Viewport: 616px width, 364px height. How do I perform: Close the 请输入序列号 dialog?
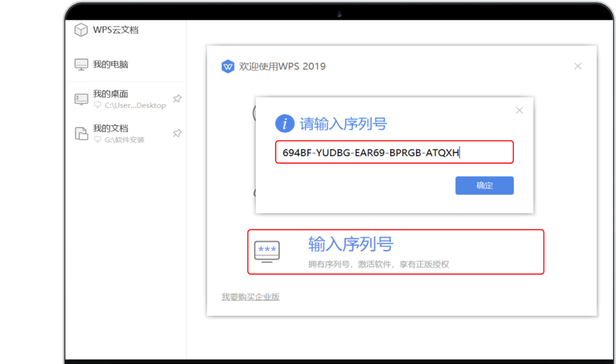[519, 110]
